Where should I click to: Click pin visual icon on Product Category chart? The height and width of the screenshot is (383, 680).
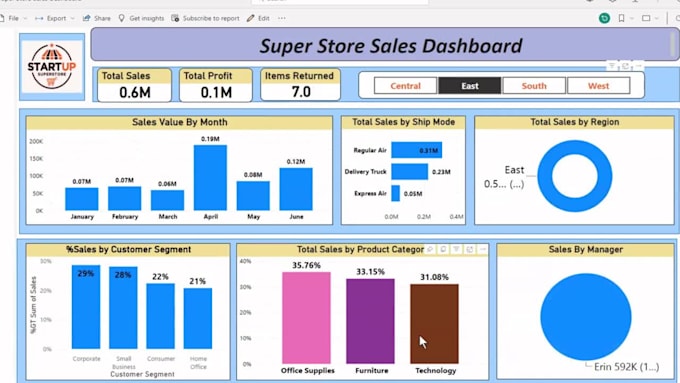[x=430, y=249]
